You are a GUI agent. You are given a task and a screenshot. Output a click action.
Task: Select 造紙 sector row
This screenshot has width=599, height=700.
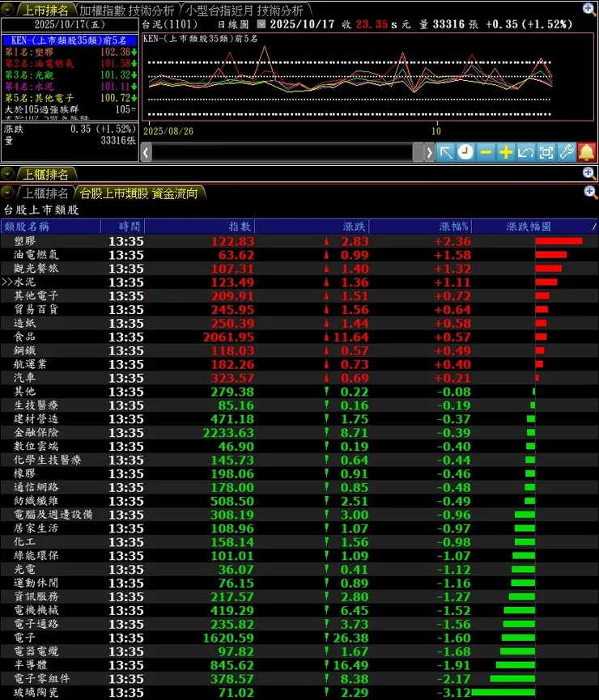point(299,323)
